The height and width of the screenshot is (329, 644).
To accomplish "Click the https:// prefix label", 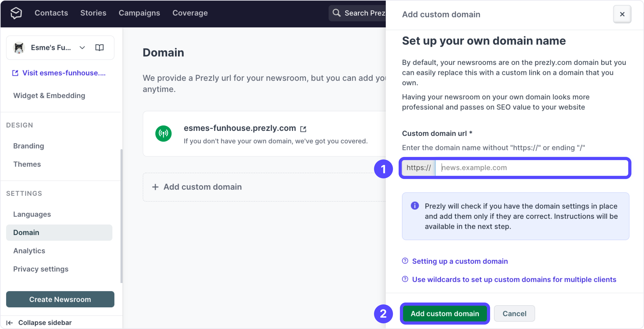I will [418, 168].
